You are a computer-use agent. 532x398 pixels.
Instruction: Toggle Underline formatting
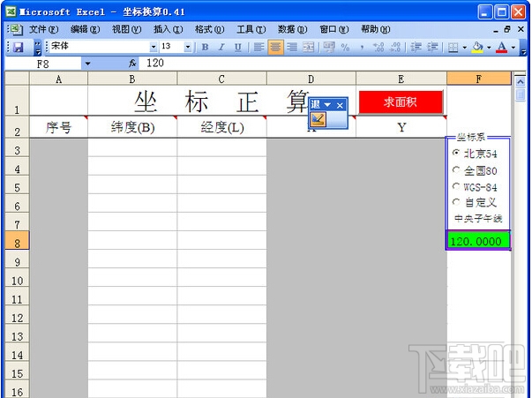[x=238, y=47]
